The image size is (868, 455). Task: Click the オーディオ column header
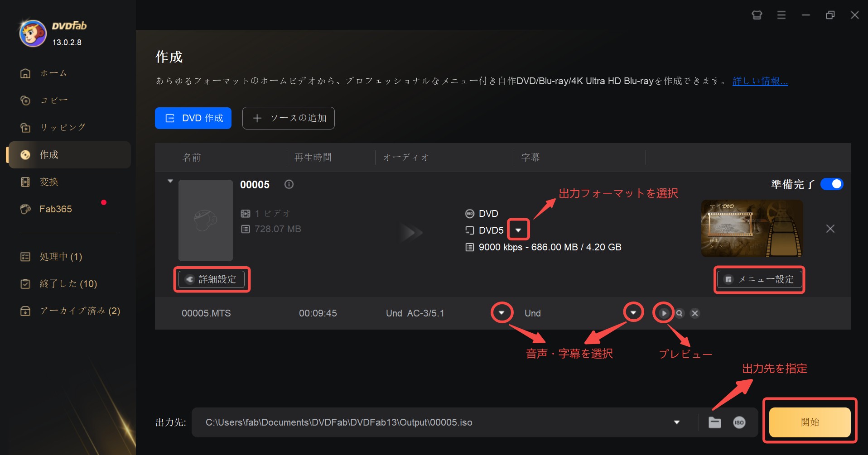coord(406,157)
